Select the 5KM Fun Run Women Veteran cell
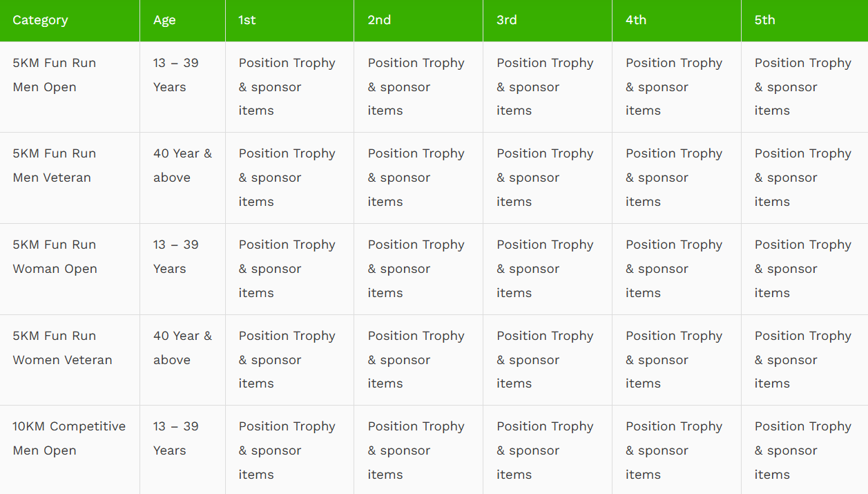This screenshot has width=868, height=494. coord(62,348)
